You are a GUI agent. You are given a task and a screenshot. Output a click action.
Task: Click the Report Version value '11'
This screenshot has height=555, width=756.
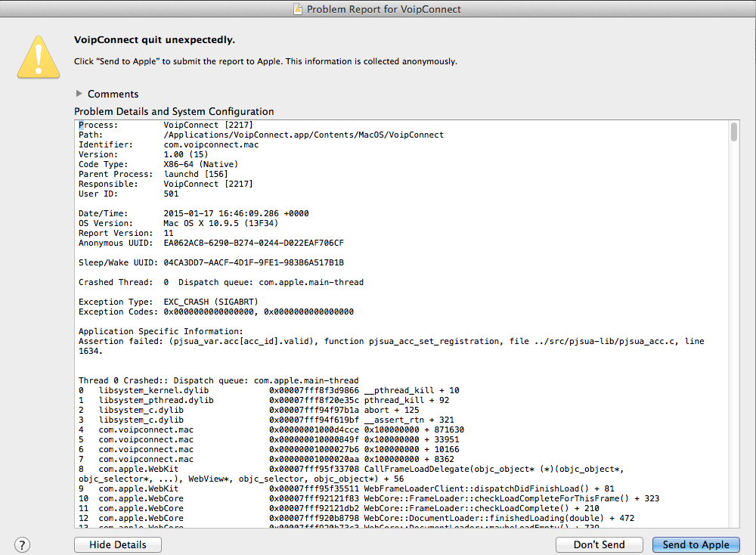coord(169,233)
